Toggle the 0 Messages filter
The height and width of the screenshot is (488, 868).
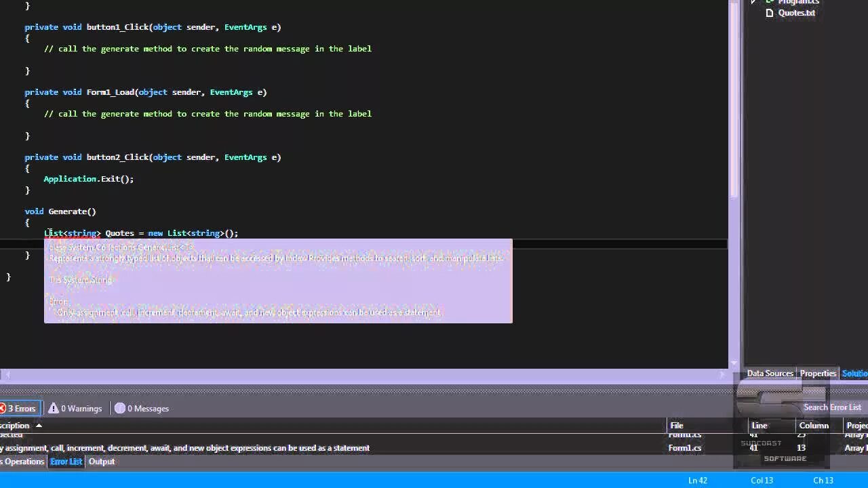tap(142, 408)
